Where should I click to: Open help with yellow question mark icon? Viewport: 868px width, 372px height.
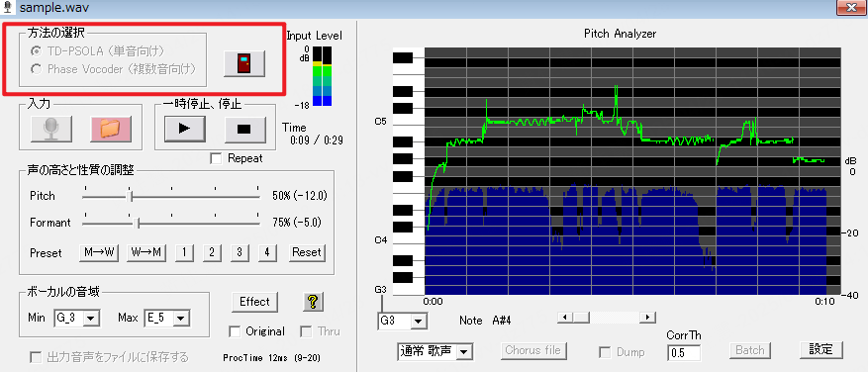[313, 302]
